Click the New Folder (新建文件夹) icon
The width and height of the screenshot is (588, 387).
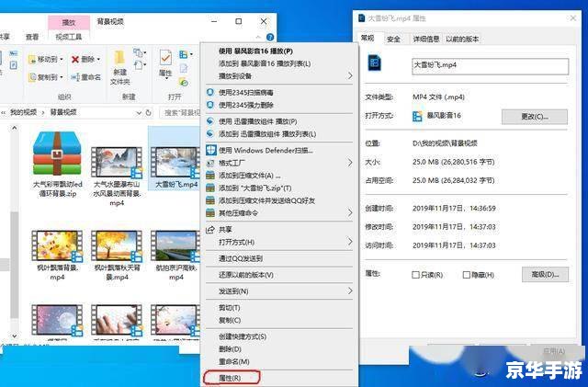tap(120, 61)
